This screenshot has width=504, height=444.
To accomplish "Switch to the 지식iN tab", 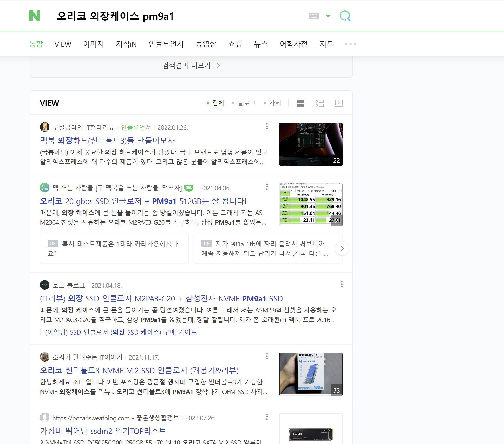I will (x=126, y=44).
